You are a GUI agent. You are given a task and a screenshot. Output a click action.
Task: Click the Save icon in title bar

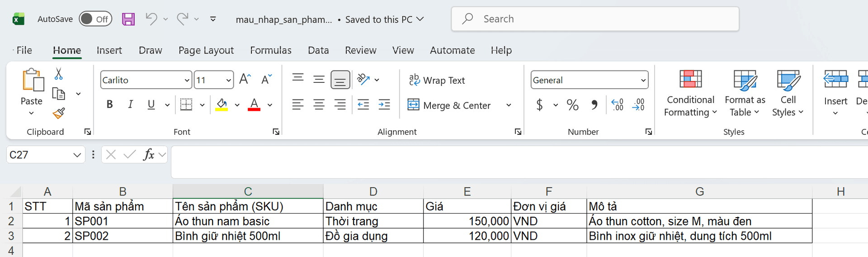(x=128, y=19)
